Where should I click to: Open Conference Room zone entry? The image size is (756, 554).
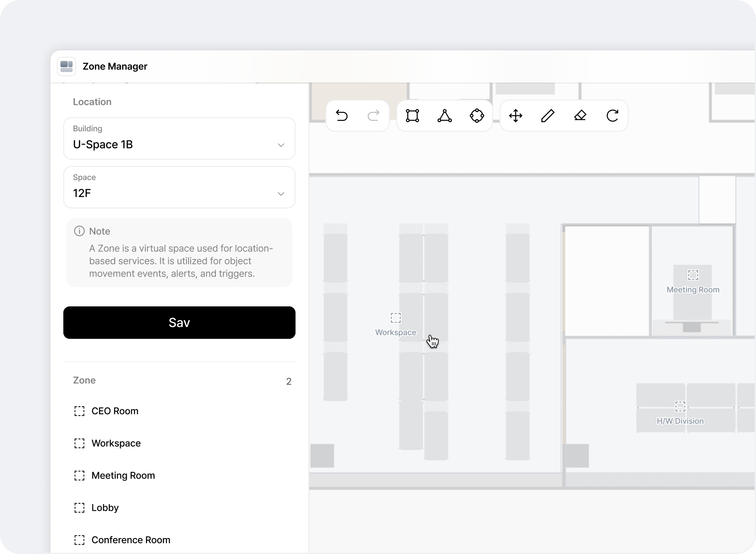(130, 540)
